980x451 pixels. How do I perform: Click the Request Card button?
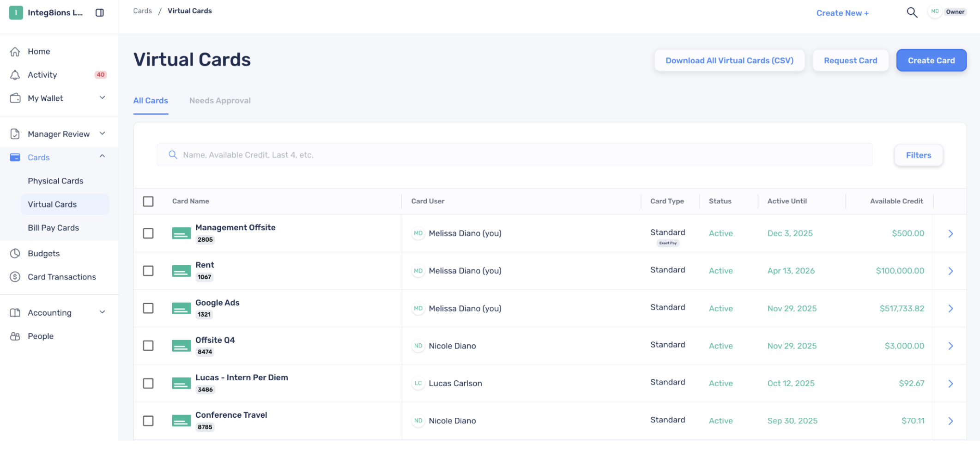pos(850,61)
